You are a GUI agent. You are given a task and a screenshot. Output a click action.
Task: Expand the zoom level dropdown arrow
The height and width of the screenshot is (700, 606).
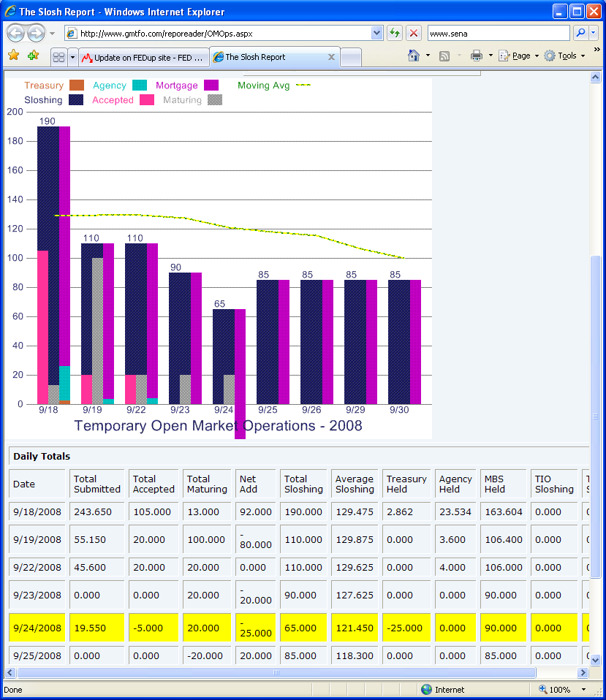pyautogui.click(x=582, y=689)
